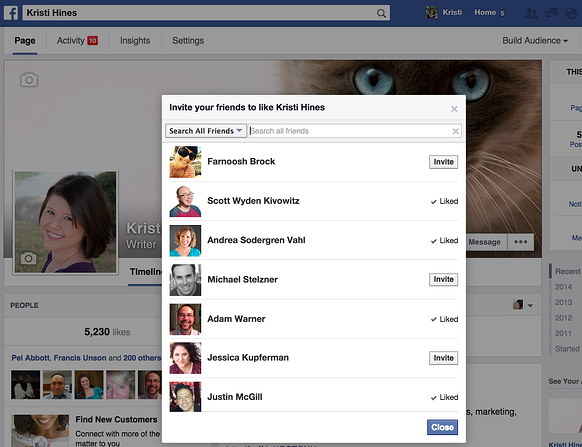Click Andrea Sodergren Vahl name
Image resolution: width=582 pixels, height=447 pixels.
(x=256, y=240)
